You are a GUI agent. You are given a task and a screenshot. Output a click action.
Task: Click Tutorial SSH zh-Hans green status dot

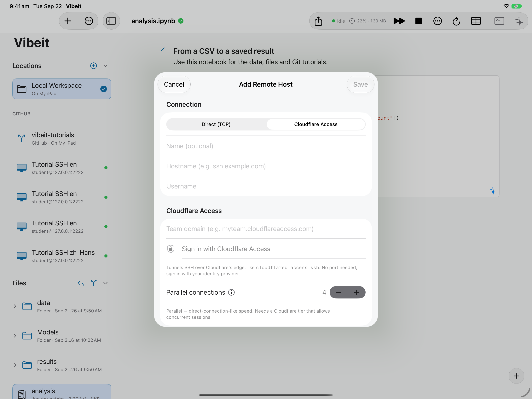coord(106,256)
